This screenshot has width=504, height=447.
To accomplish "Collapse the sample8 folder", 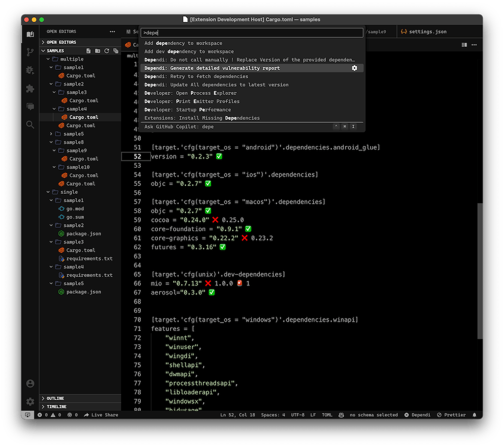I will tap(80, 142).
